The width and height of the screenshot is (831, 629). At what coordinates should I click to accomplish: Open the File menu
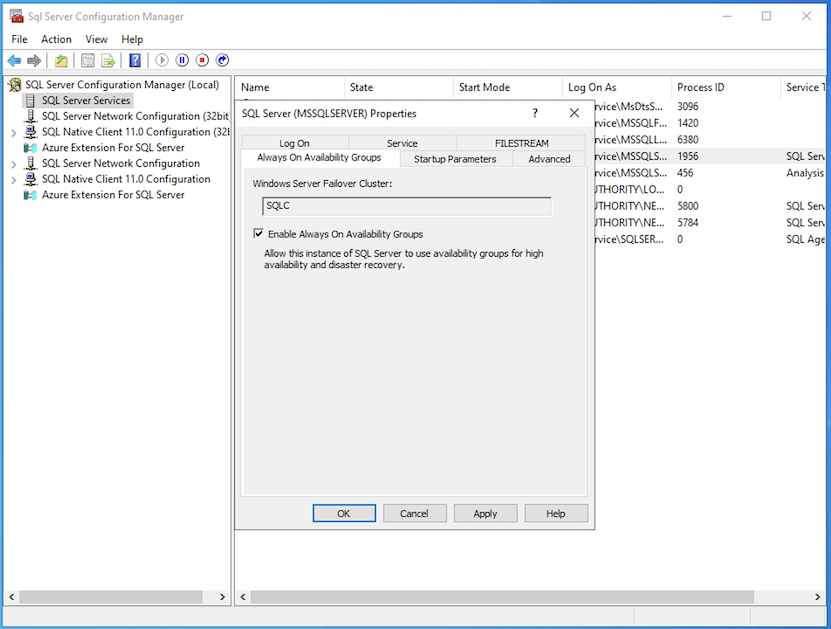pos(19,39)
